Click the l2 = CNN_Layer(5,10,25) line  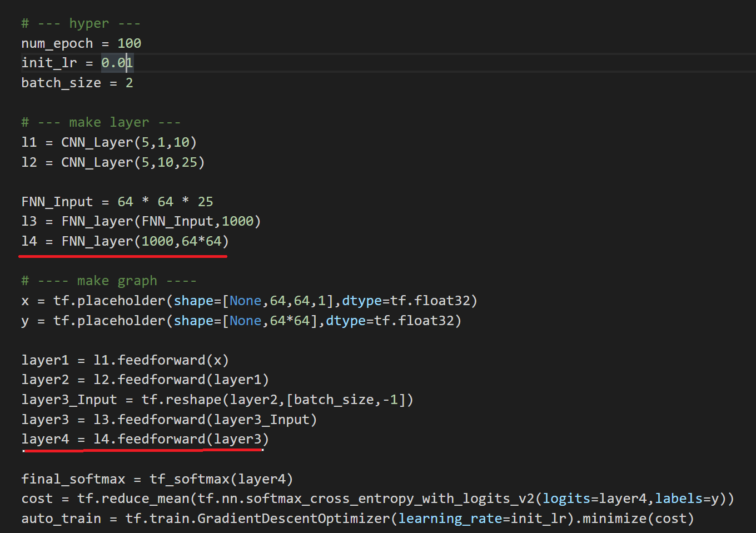pyautogui.click(x=113, y=162)
